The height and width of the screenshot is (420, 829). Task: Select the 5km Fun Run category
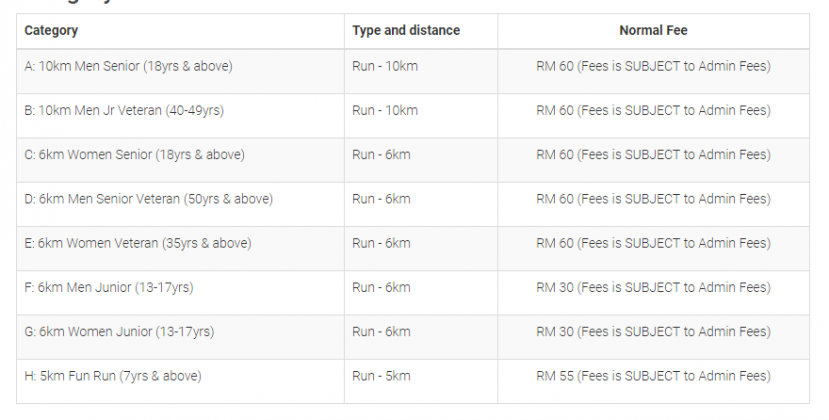click(x=113, y=376)
